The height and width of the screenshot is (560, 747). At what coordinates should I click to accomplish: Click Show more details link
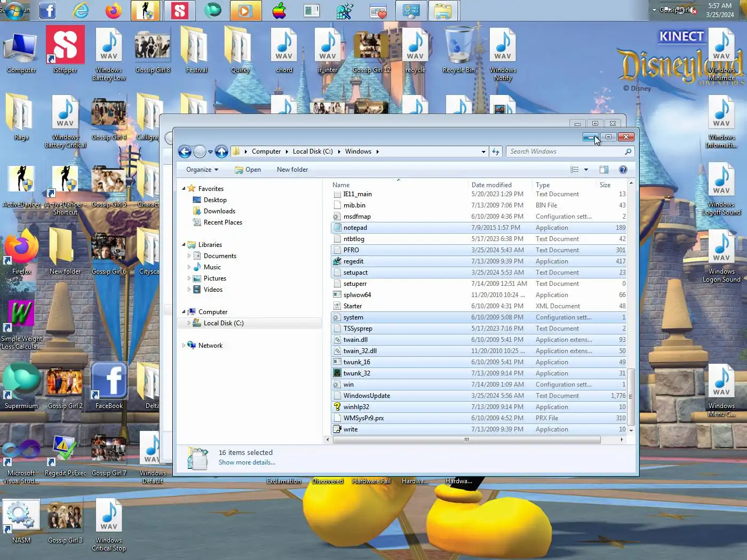(x=247, y=462)
